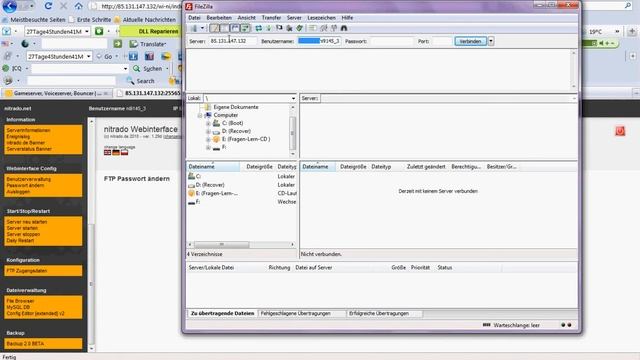
Task: Click the reconnect to server icon
Action: [x=300, y=28]
